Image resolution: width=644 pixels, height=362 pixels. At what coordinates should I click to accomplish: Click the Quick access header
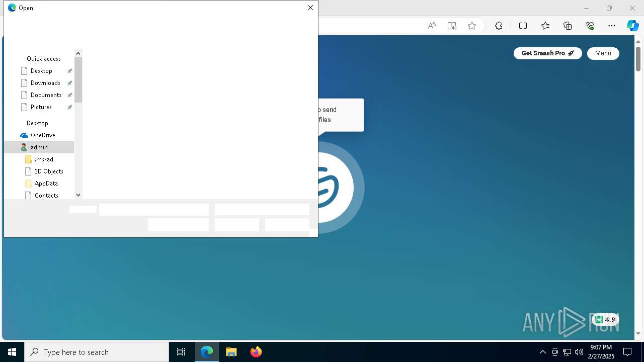(x=43, y=59)
